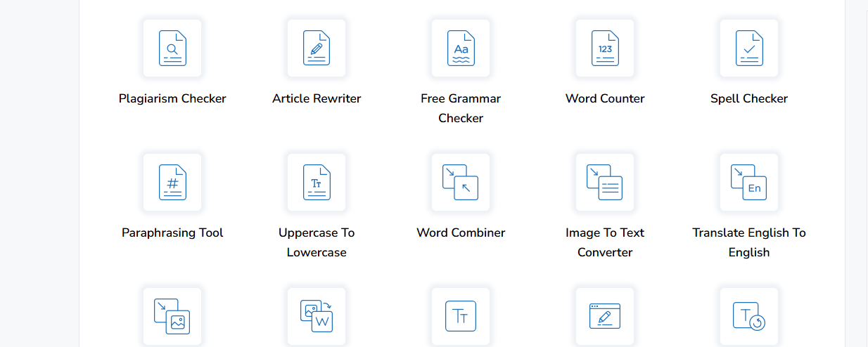Click the Word Counter '123' document icon
The image size is (868, 347).
tap(605, 48)
